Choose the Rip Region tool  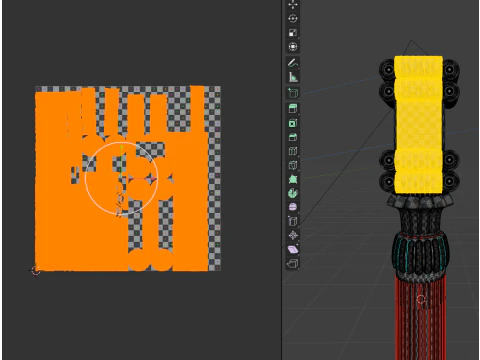tap(293, 263)
